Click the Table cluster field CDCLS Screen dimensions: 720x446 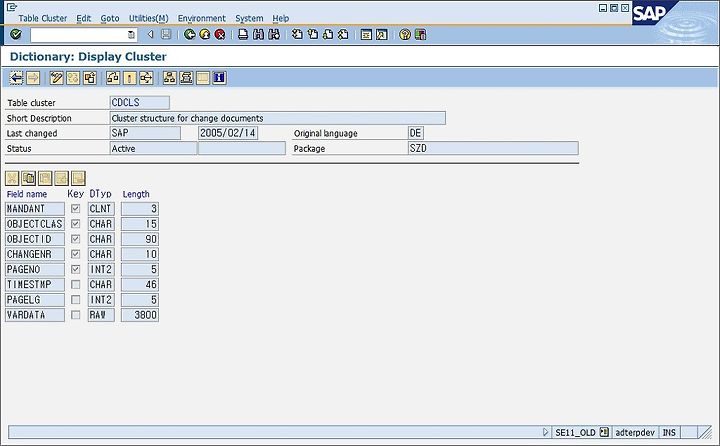click(140, 102)
